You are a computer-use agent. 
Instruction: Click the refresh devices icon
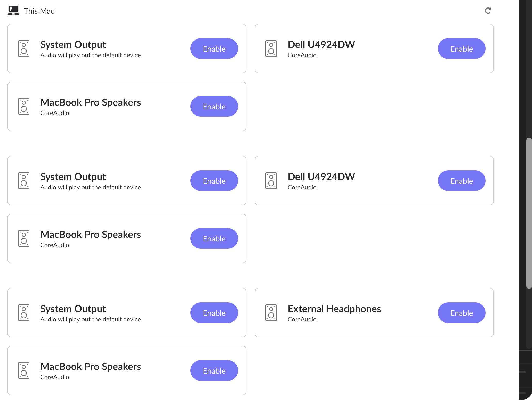tap(488, 11)
